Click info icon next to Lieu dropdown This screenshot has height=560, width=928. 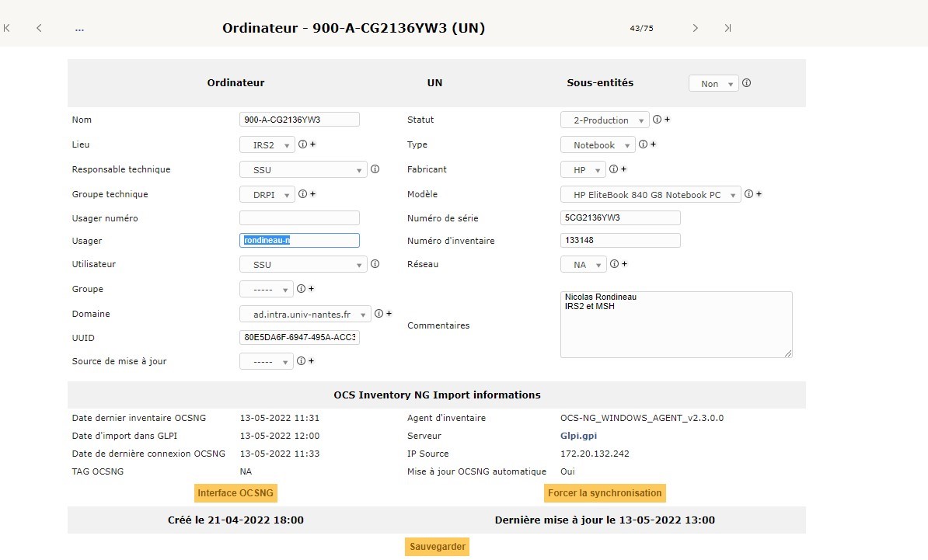(303, 144)
